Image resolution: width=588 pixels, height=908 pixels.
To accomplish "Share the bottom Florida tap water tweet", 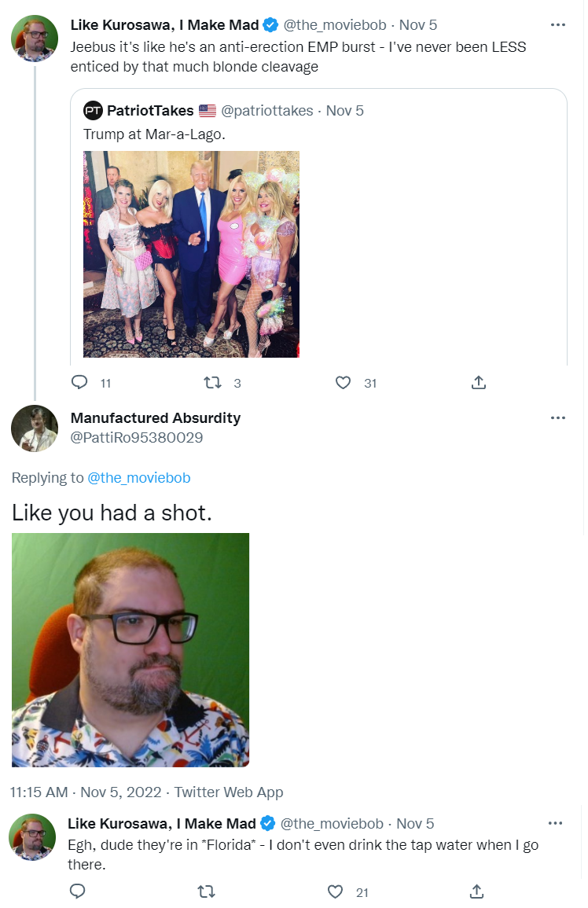I will (x=476, y=891).
